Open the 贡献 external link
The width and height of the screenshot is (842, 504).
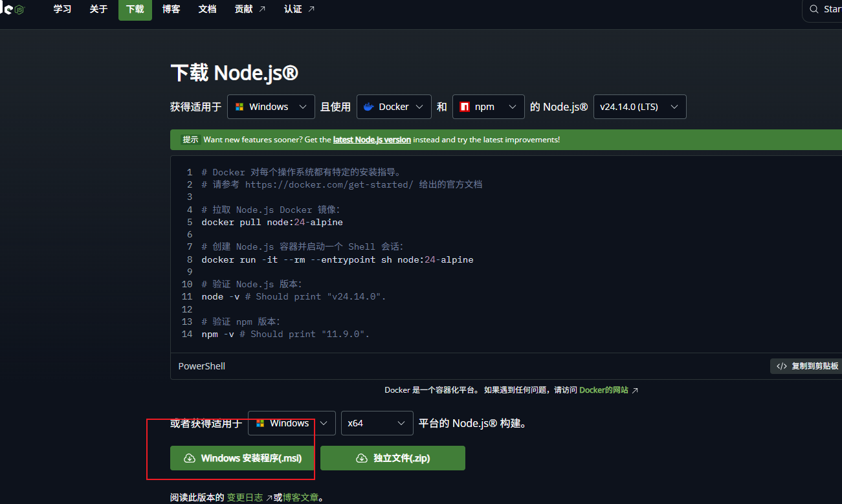(x=250, y=9)
